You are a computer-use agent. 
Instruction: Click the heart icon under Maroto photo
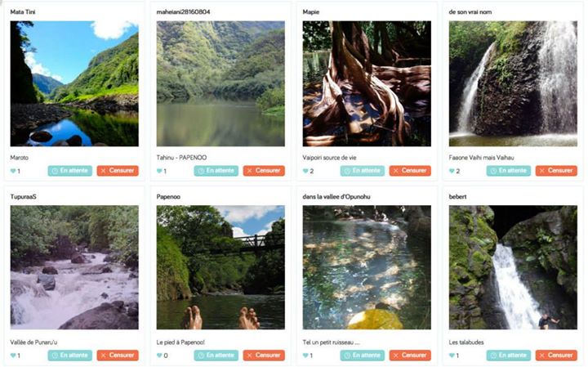13,172
